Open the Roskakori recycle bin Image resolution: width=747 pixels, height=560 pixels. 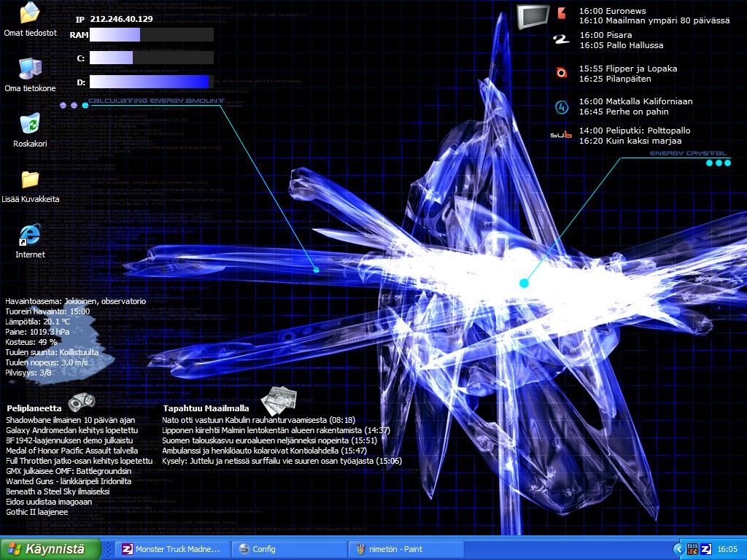coord(30,124)
